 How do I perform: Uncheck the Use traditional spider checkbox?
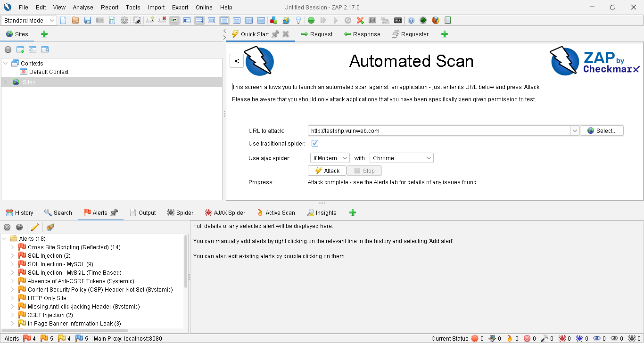click(315, 143)
